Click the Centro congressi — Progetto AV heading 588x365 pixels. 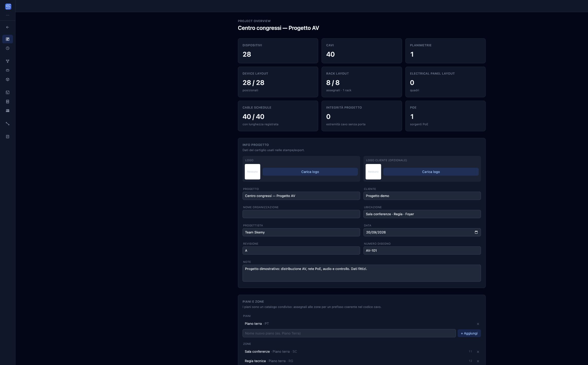278,28
